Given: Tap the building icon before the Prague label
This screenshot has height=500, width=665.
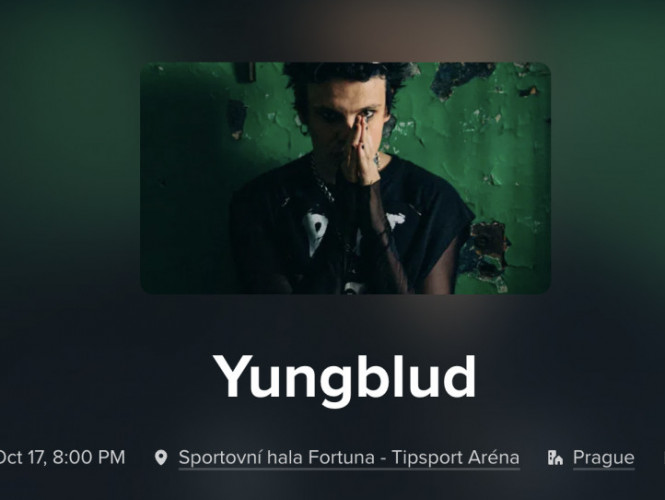Looking at the screenshot, I should tap(555, 458).
